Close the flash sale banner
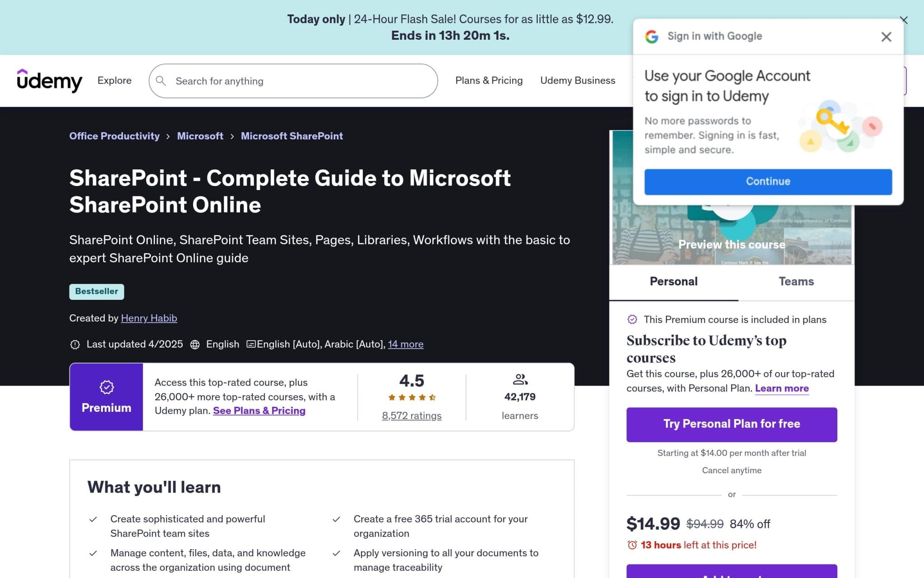The height and width of the screenshot is (578, 924). tap(904, 20)
